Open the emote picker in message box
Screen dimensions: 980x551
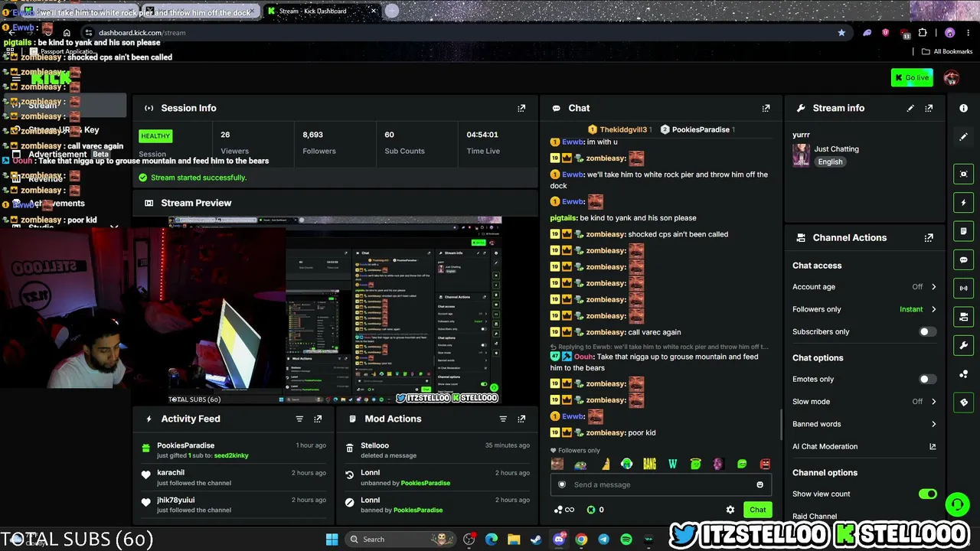click(x=759, y=484)
